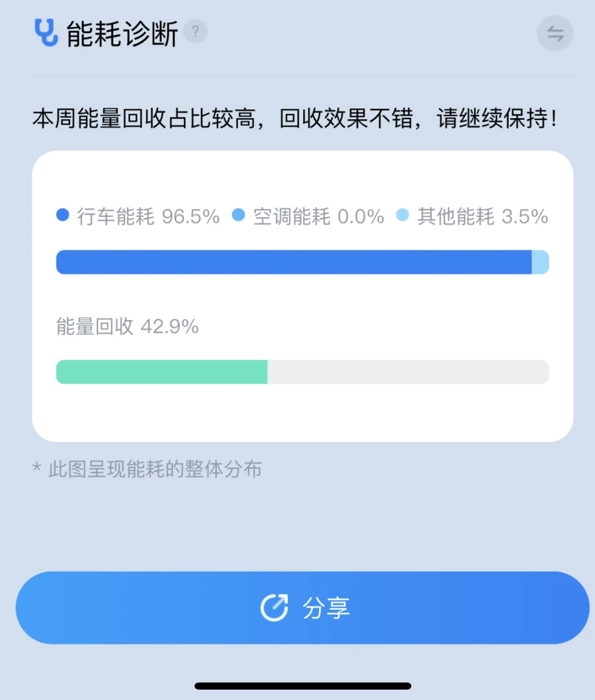This screenshot has width=595, height=700.
Task: Select the 空调能耗 0.0% label
Action: pos(318,216)
